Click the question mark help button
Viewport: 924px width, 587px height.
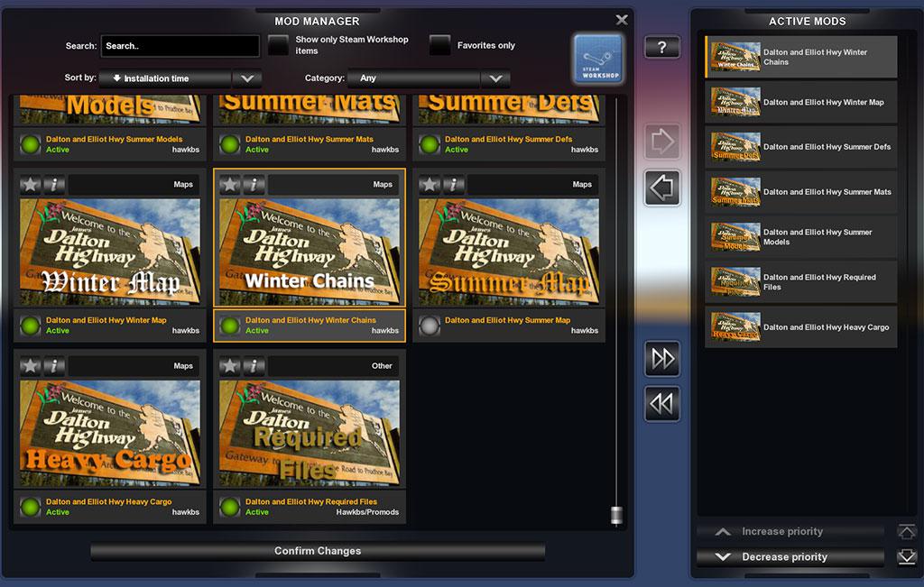661,48
